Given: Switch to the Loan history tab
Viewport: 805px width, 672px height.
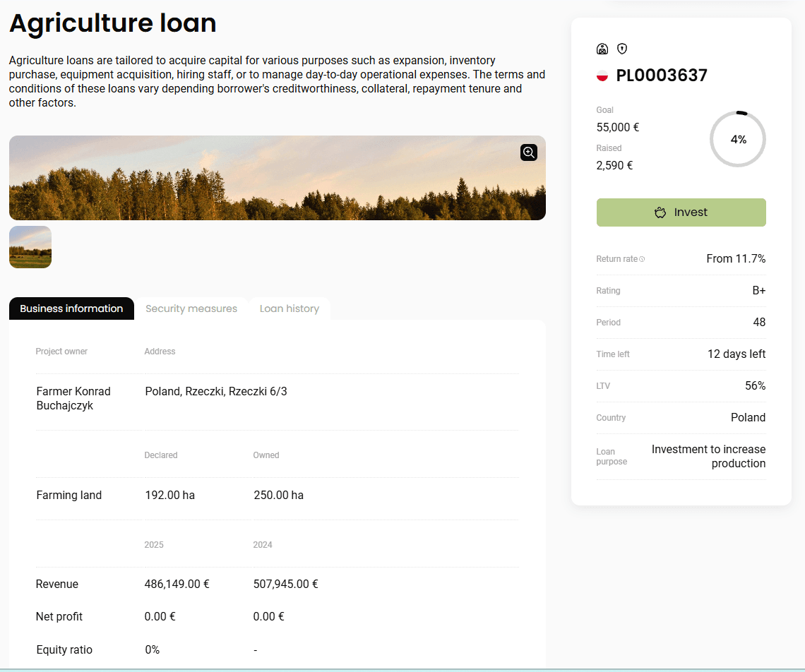Looking at the screenshot, I should pyautogui.click(x=289, y=308).
